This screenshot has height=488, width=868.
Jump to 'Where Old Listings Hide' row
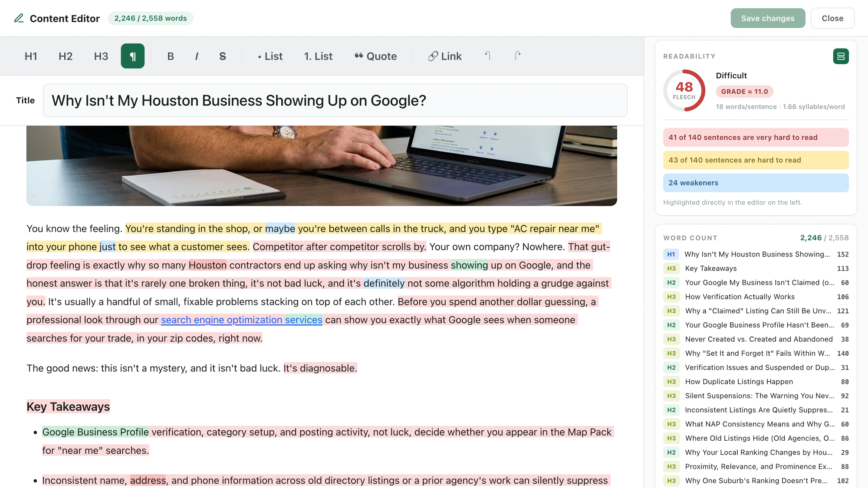(756, 439)
